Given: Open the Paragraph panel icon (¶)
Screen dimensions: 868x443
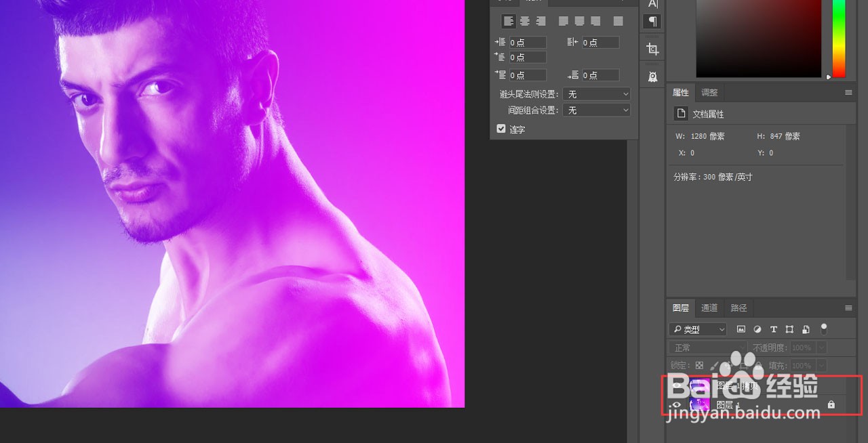Looking at the screenshot, I should pyautogui.click(x=652, y=22).
